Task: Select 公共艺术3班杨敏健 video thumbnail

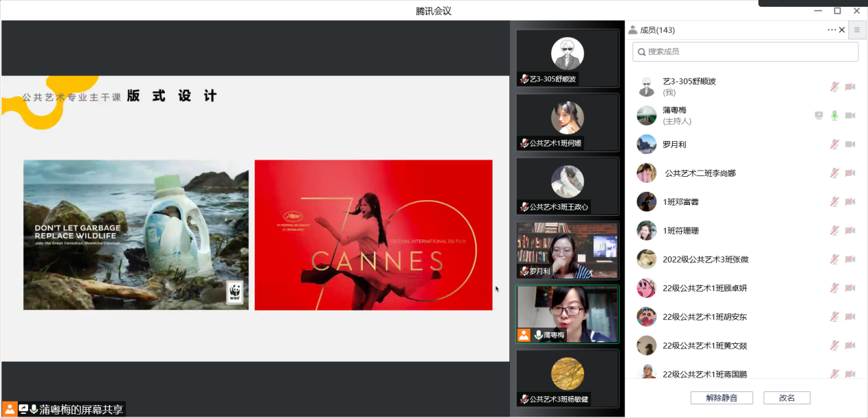Action: pos(567,378)
